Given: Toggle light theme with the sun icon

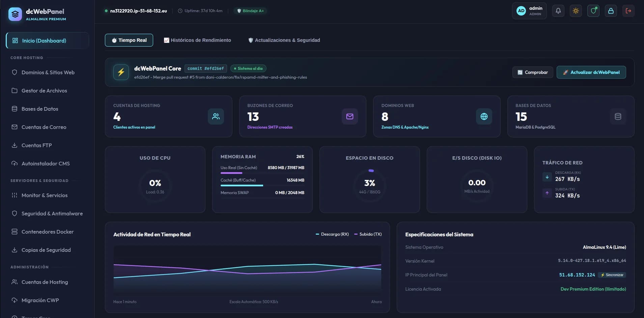Looking at the screenshot, I should point(576,11).
